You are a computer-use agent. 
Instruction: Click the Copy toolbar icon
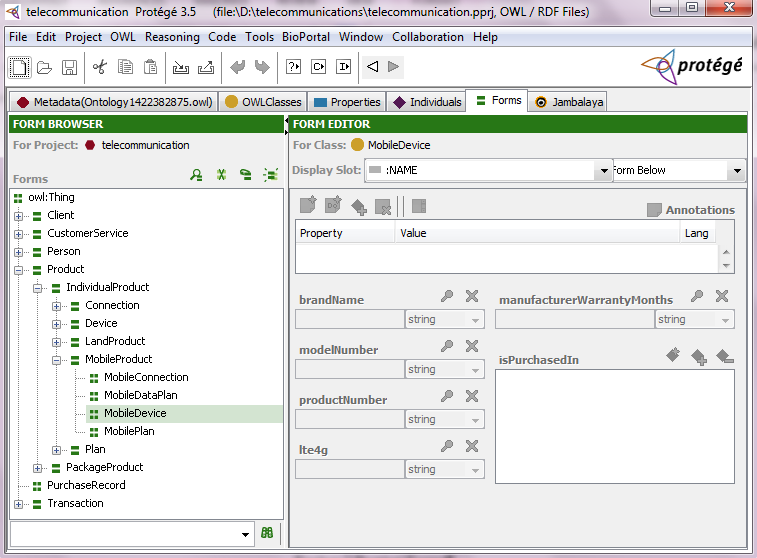pyautogui.click(x=126, y=67)
